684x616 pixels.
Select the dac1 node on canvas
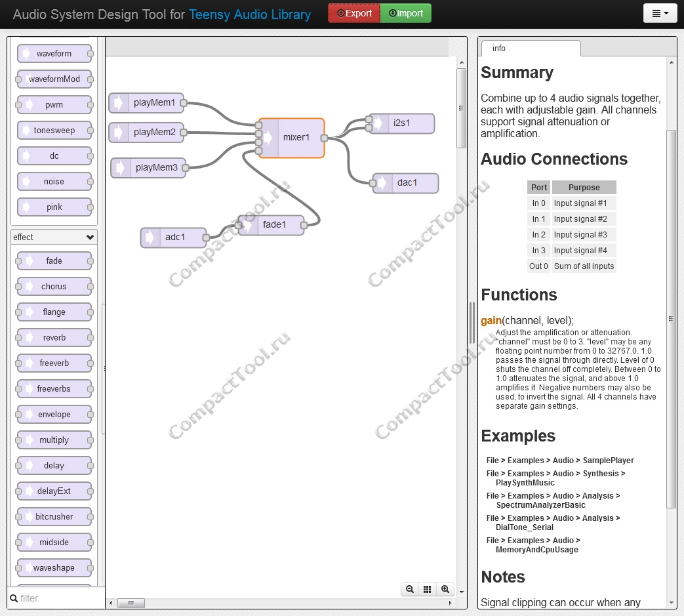(406, 183)
